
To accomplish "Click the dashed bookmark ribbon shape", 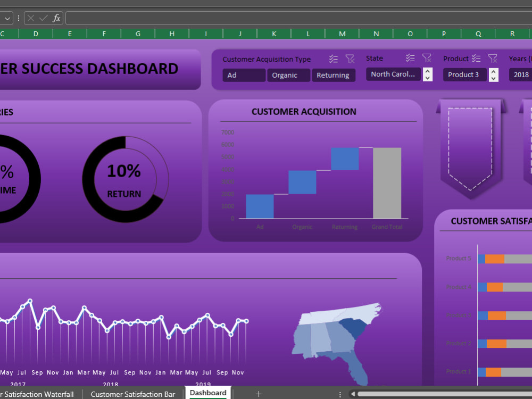I will coord(470,148).
